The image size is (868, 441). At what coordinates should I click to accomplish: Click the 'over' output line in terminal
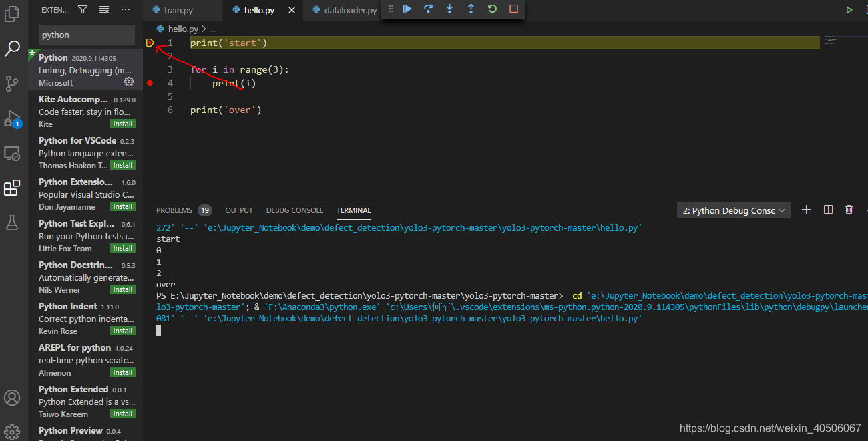click(166, 284)
